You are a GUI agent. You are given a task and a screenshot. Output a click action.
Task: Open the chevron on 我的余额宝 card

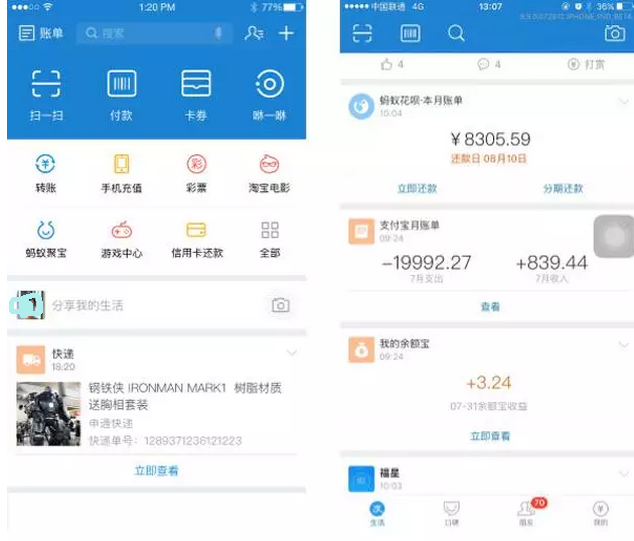point(623,345)
